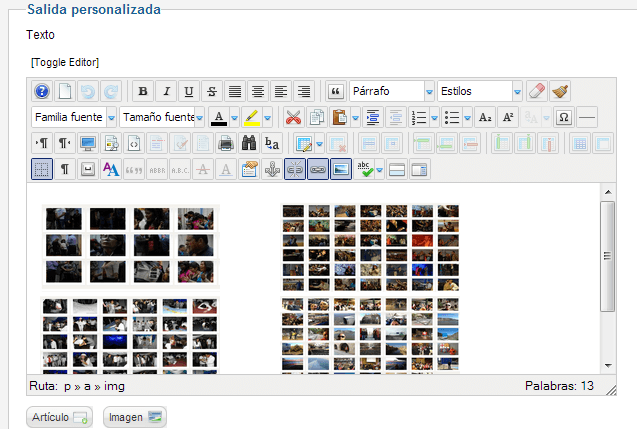637x429 pixels.
Task: Select the four-column gallery thumbnail image
Action: pyautogui.click(x=130, y=247)
